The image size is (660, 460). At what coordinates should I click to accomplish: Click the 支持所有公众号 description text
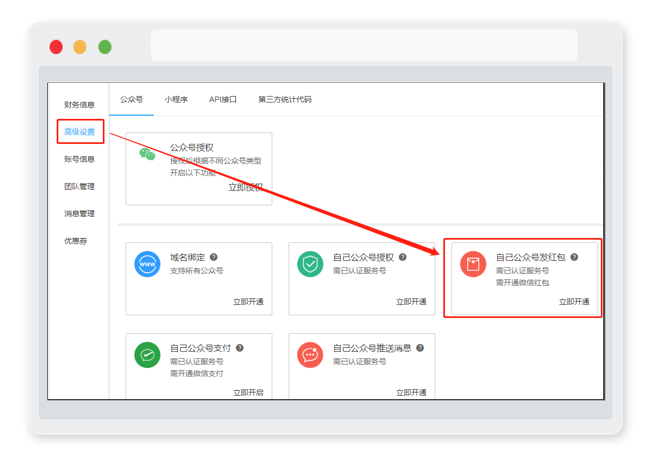click(197, 271)
